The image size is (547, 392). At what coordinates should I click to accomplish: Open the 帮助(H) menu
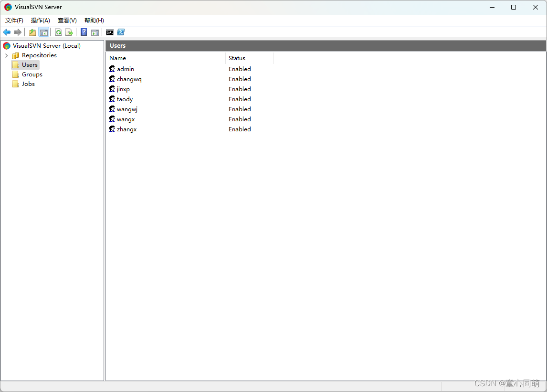[x=94, y=20]
